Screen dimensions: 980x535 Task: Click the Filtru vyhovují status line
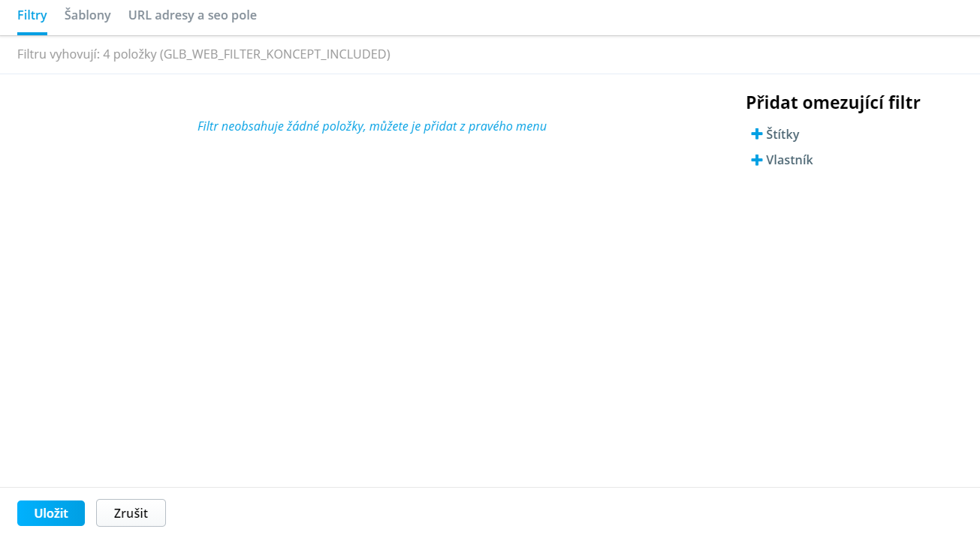(x=204, y=54)
